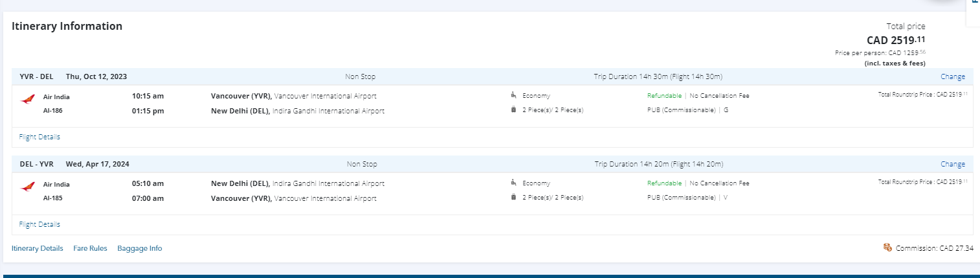
Task: Click the total price CAD 2519.11
Action: coord(896,40)
